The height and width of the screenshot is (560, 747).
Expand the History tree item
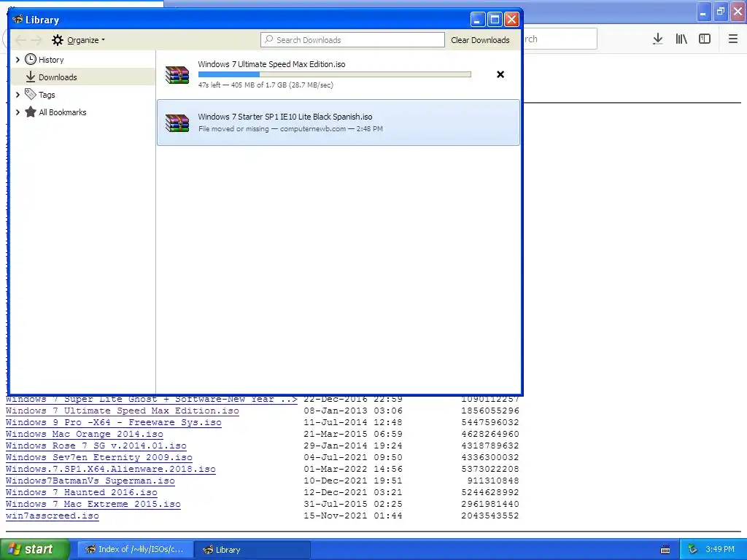click(18, 60)
